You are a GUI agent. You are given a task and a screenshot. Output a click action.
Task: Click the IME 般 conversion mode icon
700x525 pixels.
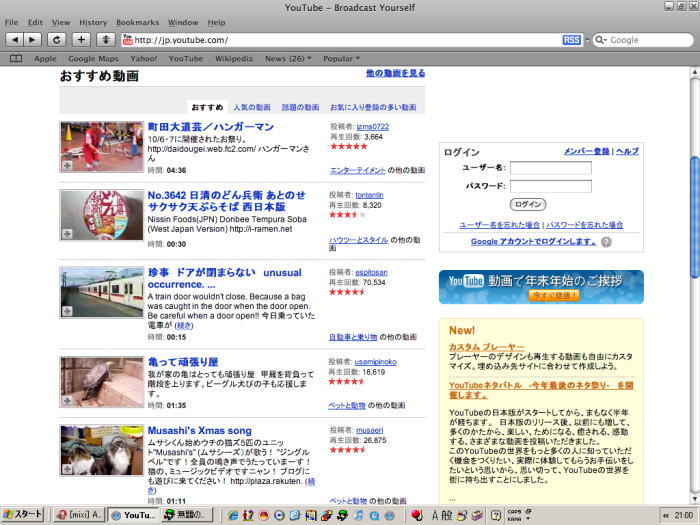(x=446, y=515)
